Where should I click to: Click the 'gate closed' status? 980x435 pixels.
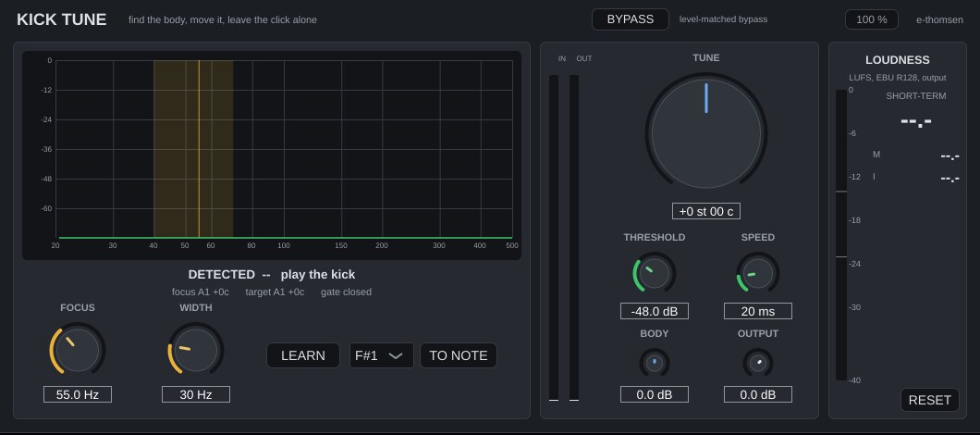[347, 292]
